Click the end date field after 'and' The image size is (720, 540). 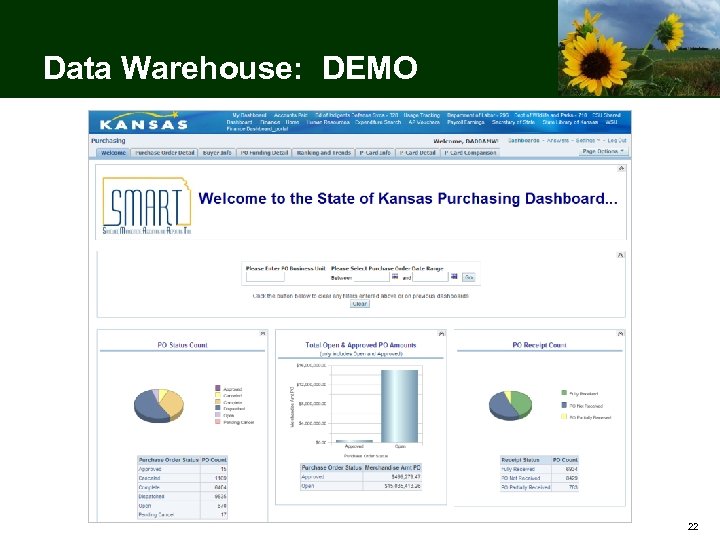pos(430,277)
